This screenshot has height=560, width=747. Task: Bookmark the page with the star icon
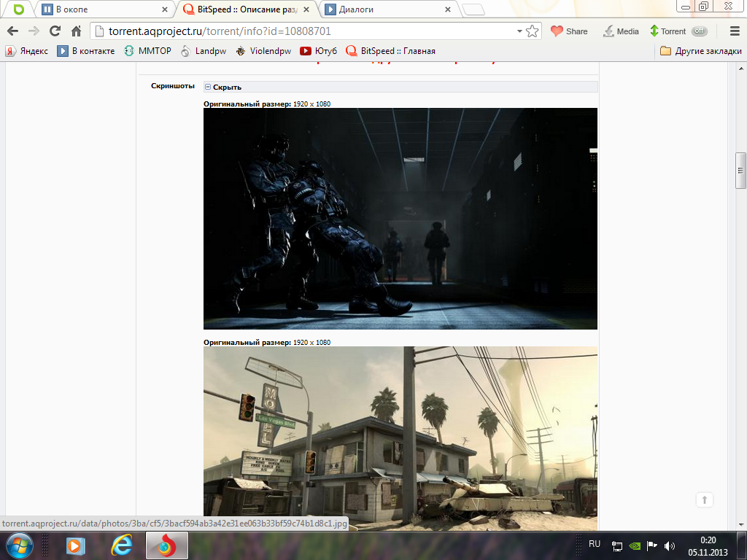click(x=532, y=31)
